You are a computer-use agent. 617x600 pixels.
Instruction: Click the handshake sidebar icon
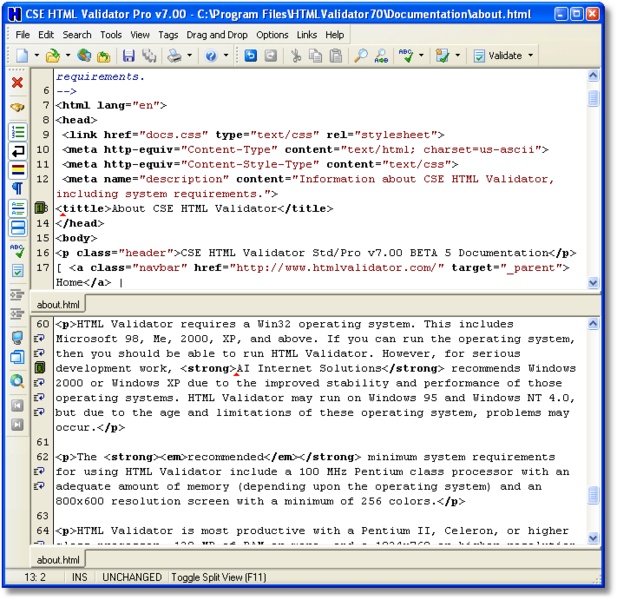tap(17, 107)
